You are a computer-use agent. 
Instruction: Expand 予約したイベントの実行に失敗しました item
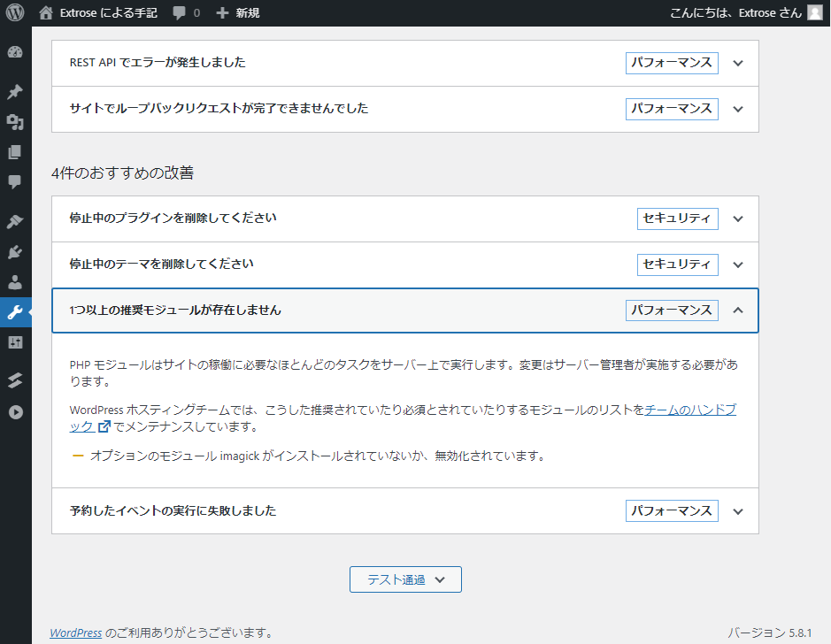coord(739,511)
